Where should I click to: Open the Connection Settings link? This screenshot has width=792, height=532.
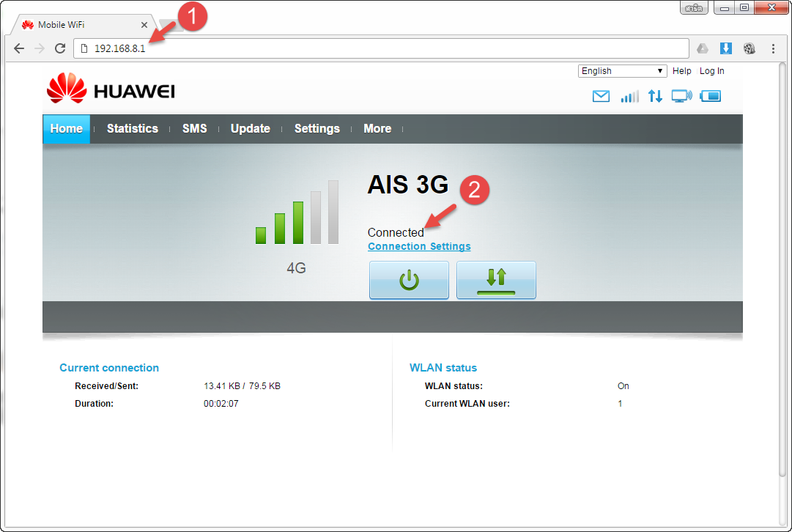pyautogui.click(x=419, y=246)
